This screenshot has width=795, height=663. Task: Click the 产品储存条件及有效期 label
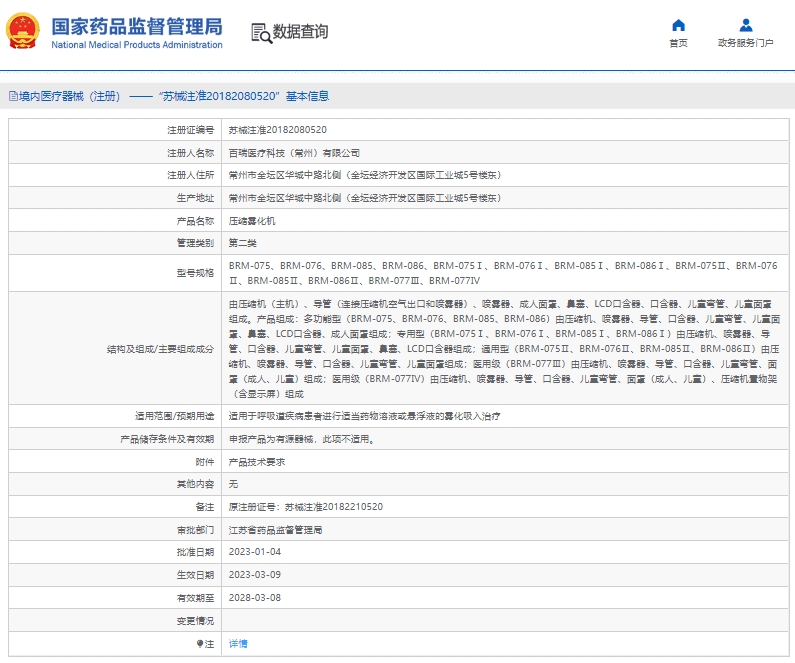pos(167,439)
